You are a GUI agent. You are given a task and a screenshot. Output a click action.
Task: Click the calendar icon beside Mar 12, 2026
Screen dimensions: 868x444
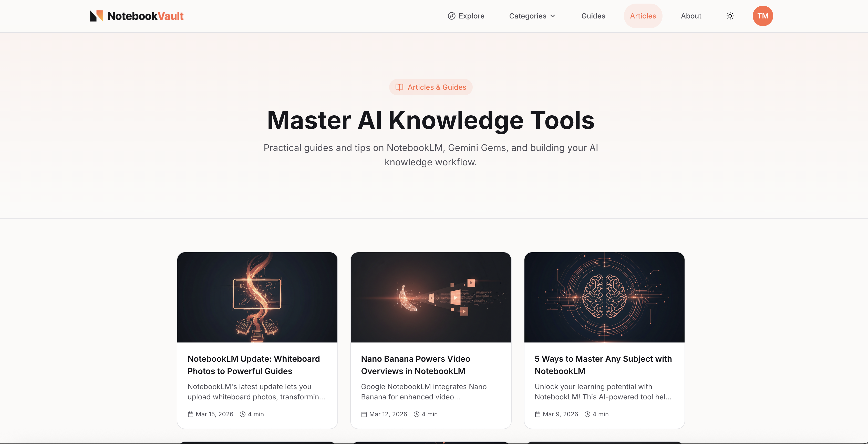[364, 414]
